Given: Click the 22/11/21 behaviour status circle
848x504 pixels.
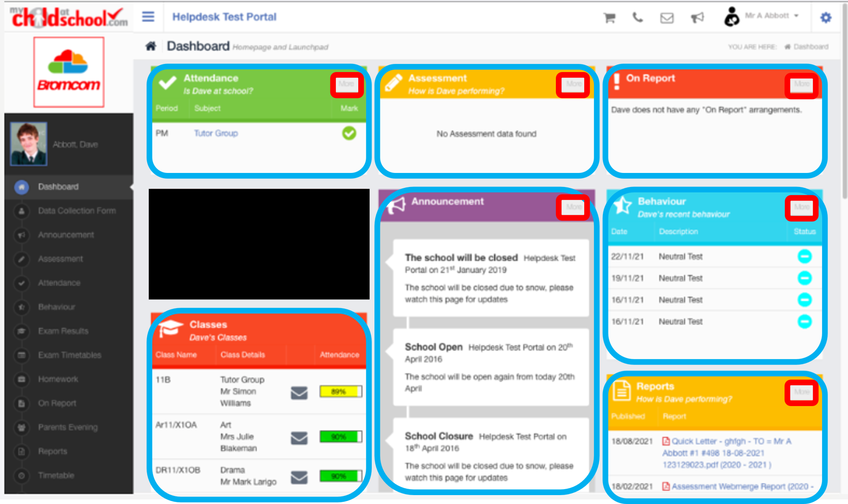Looking at the screenshot, I should [x=804, y=256].
